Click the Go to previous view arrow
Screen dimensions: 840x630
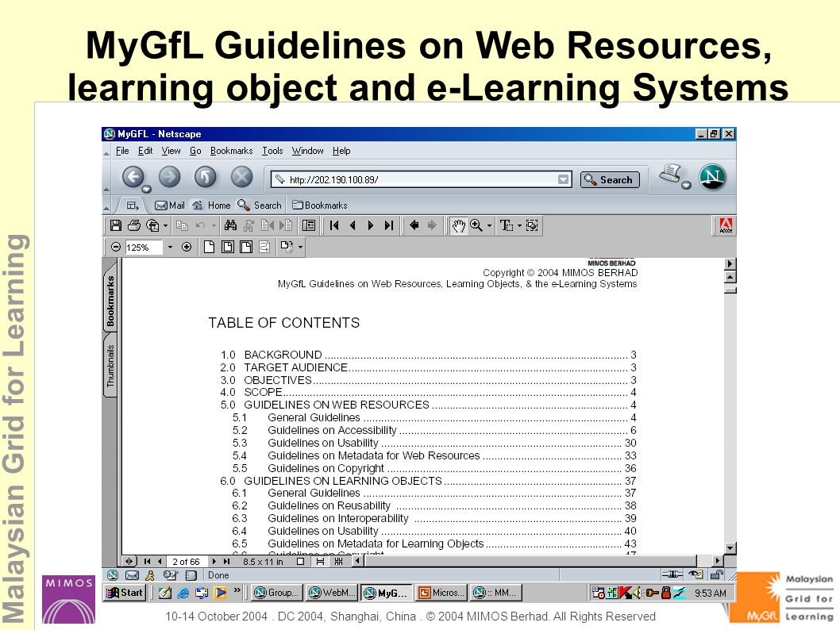414,225
